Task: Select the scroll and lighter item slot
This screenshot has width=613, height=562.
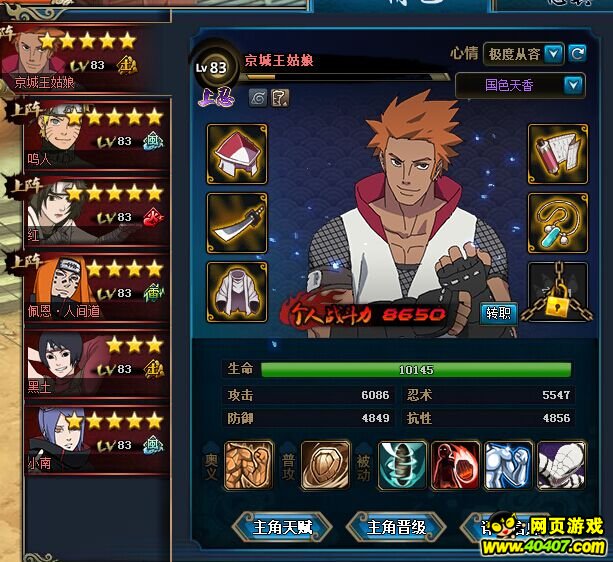Action: point(558,154)
